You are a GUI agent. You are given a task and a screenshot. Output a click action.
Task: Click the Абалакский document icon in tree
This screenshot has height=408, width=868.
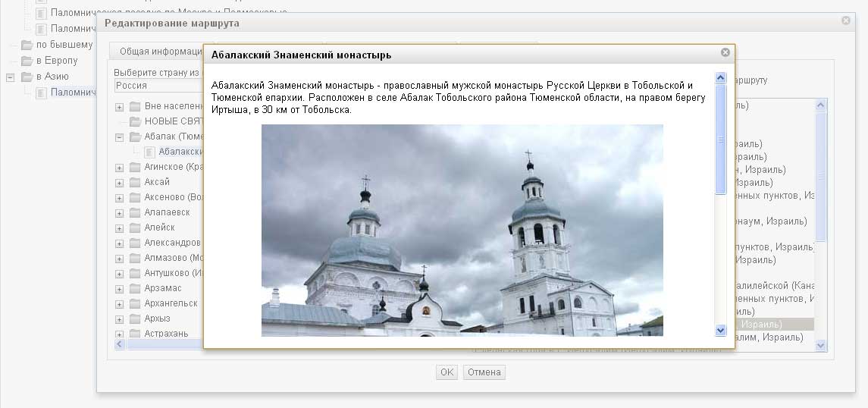149,152
